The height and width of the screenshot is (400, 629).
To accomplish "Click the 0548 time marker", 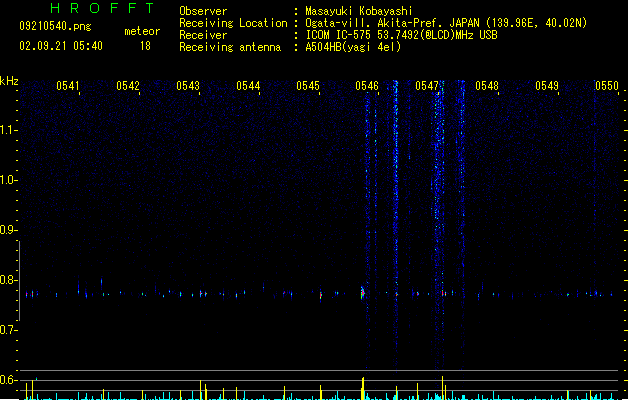I will (x=487, y=86).
